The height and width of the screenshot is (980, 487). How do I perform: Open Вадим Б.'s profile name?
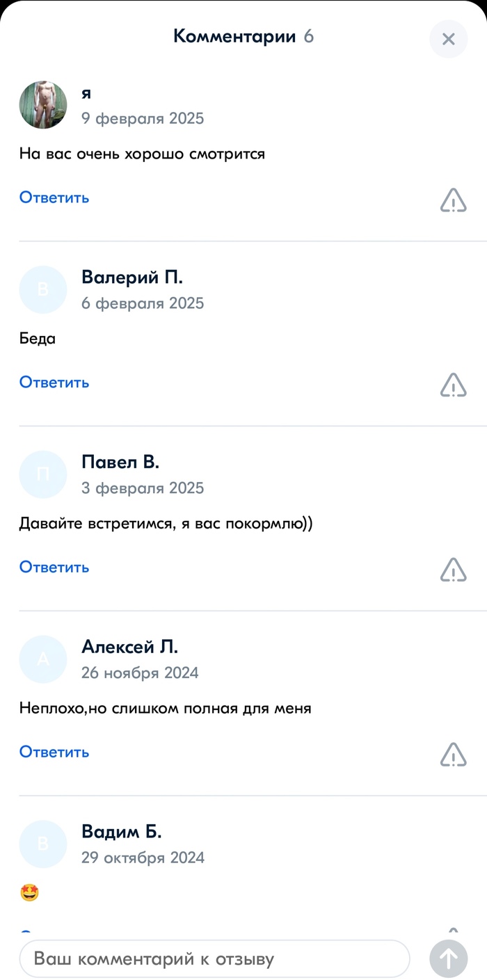[121, 832]
